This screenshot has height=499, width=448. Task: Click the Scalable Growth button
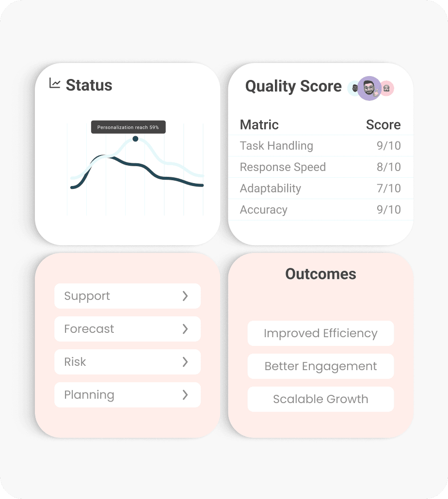point(320,399)
